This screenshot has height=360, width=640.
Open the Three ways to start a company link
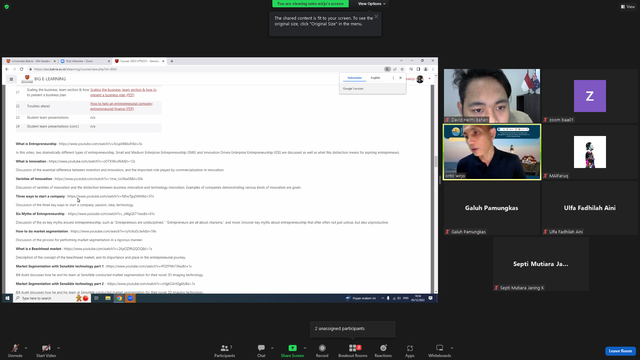[111, 196]
